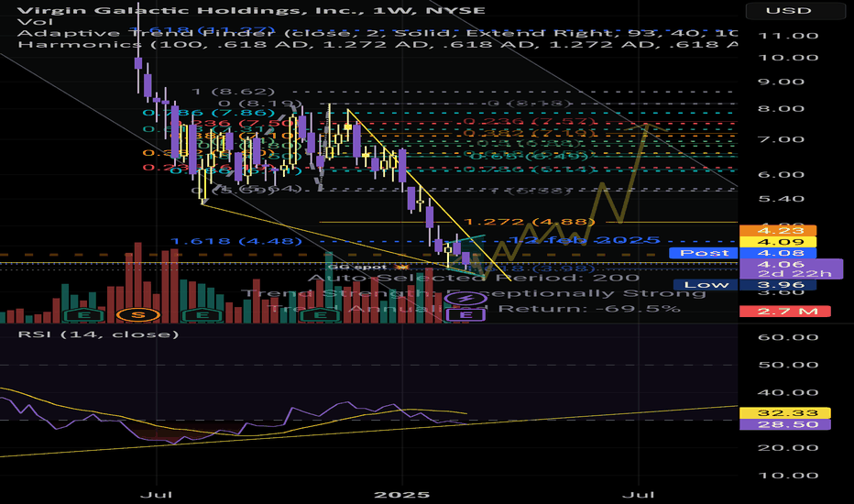Viewport: 854px width, 504px height.
Task: Click the Low price label
Action: pos(706,284)
